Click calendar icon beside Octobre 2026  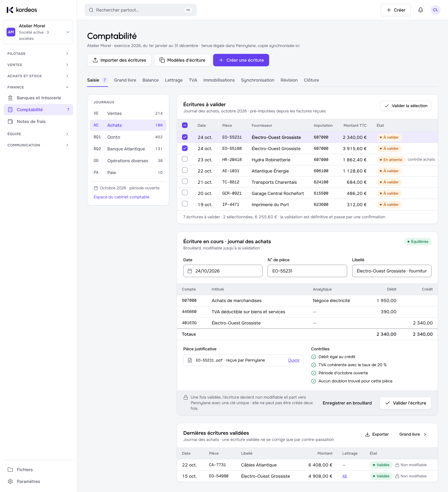tap(96, 188)
